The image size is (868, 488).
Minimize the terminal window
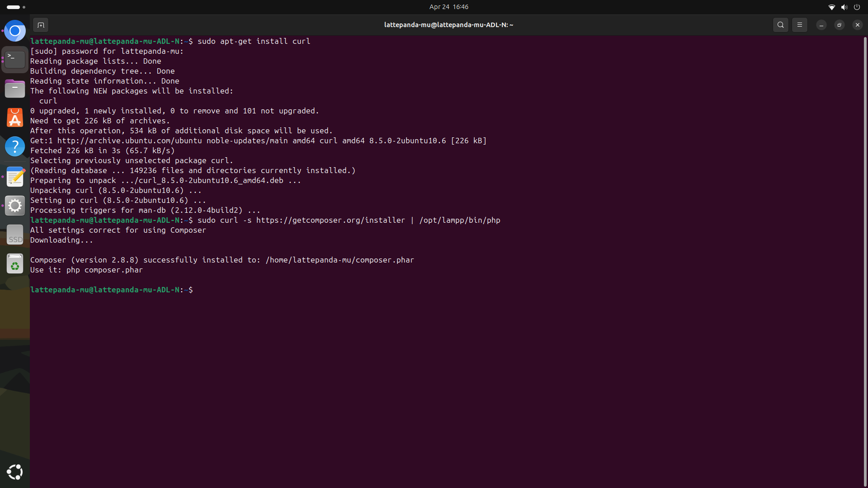821,25
